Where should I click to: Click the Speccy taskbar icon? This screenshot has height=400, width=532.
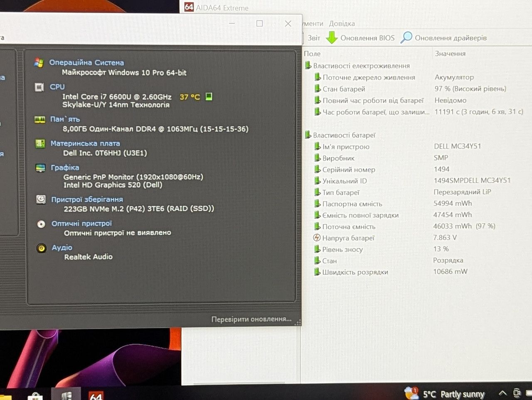click(66, 395)
